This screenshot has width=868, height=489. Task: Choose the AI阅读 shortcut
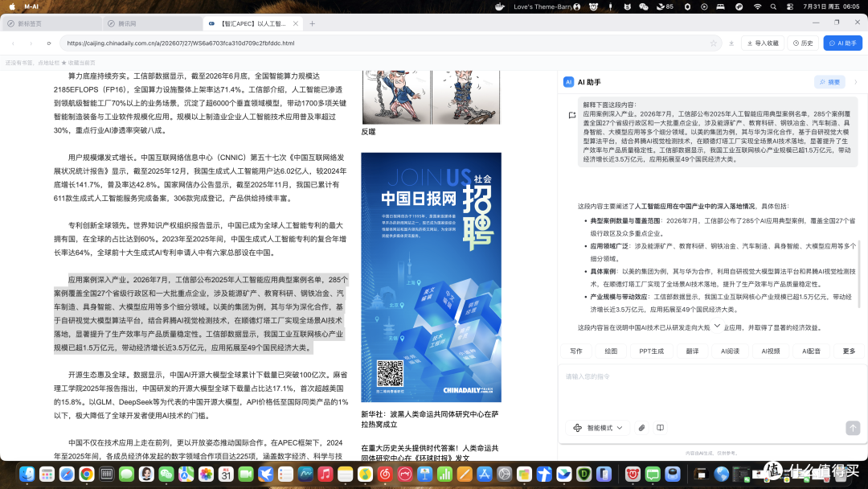click(x=730, y=351)
